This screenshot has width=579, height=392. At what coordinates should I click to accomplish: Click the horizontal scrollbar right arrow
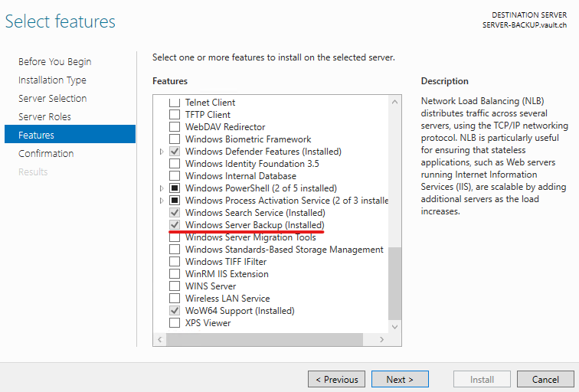point(382,339)
